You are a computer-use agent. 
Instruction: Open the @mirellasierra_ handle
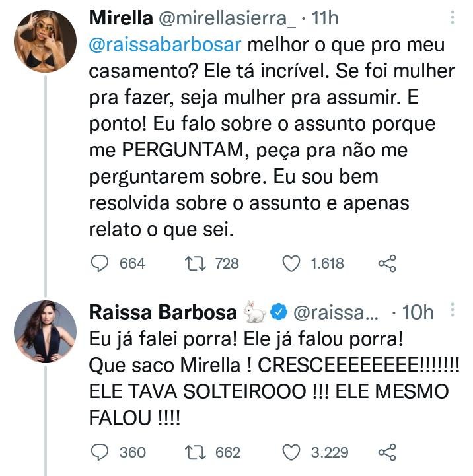[227, 18]
